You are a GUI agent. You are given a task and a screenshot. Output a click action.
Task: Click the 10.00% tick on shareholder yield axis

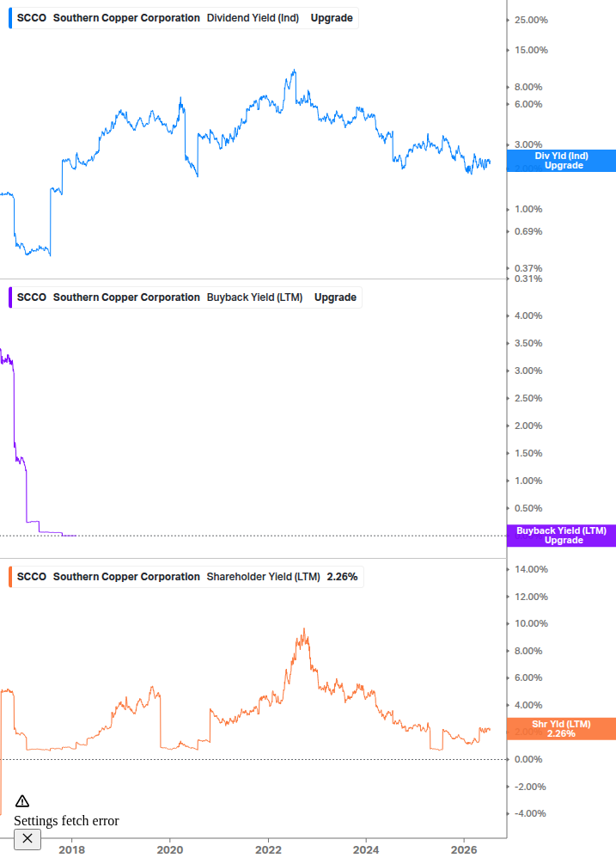pos(531,624)
